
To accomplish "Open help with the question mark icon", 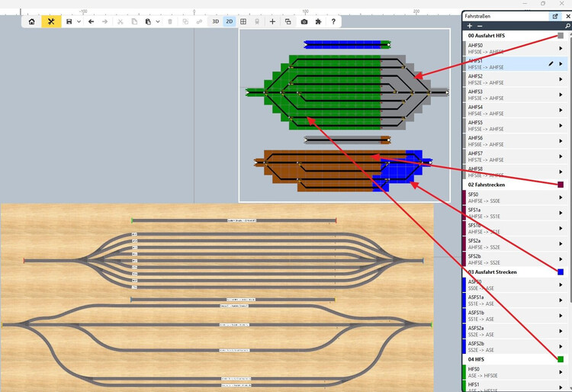I will 333,21.
